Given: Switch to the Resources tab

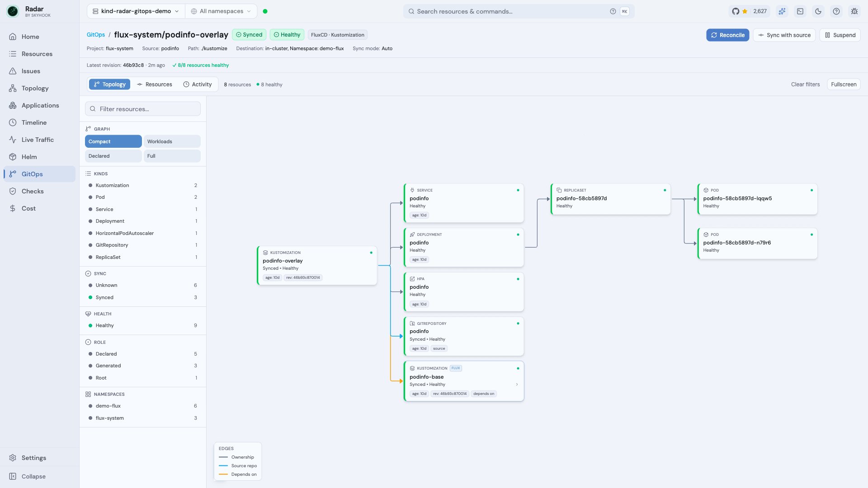Looking at the screenshot, I should tap(154, 84).
